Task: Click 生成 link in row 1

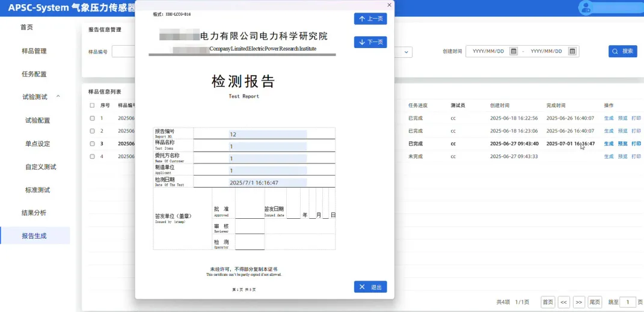Action: coord(609,118)
